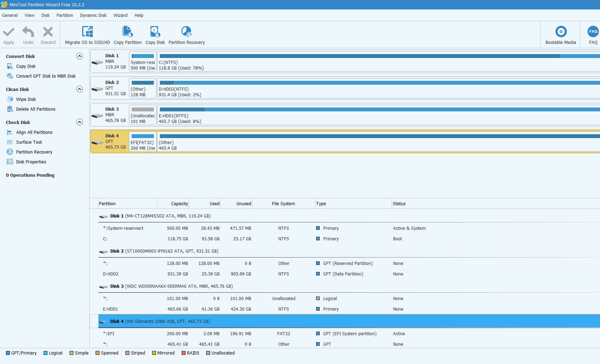Sort by Partition column header

coord(128,204)
